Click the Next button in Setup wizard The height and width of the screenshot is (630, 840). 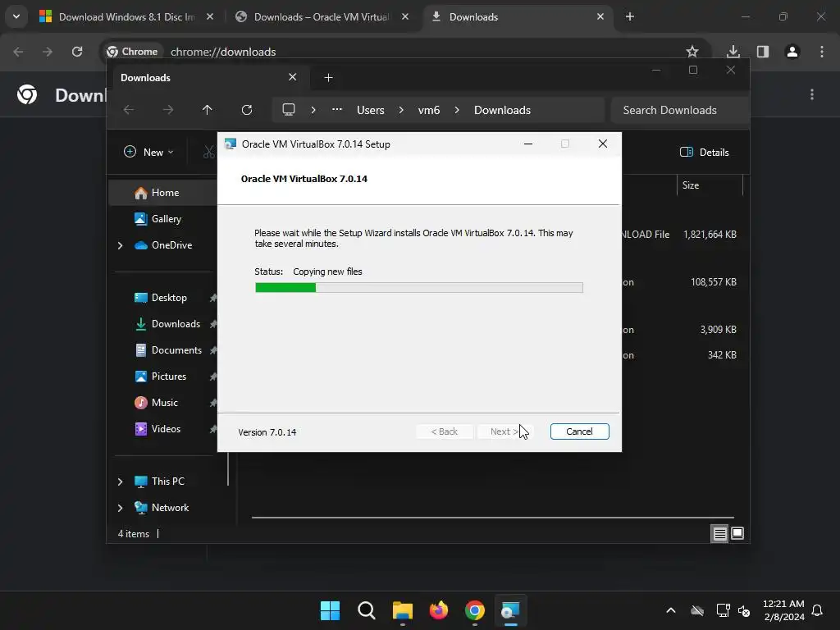pos(504,431)
